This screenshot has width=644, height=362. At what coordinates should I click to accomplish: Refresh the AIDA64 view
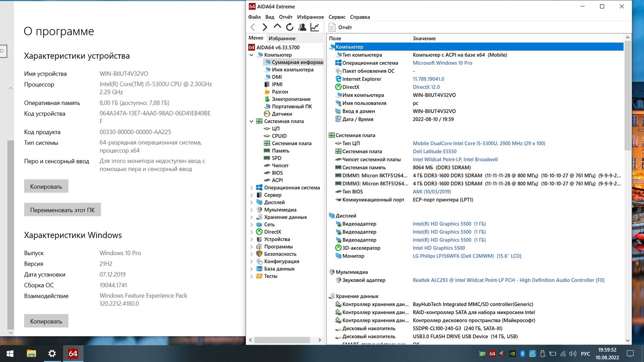[x=289, y=27]
